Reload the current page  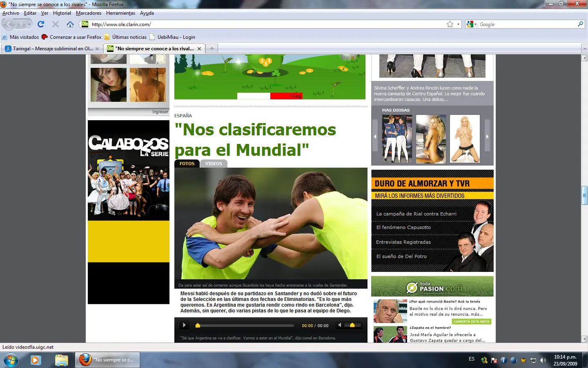point(41,24)
